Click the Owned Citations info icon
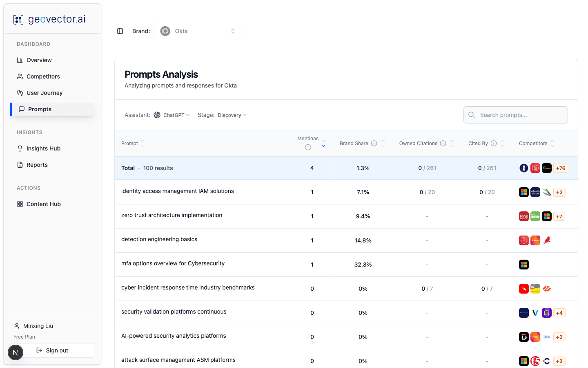This screenshot has width=588, height=368. [x=443, y=143]
